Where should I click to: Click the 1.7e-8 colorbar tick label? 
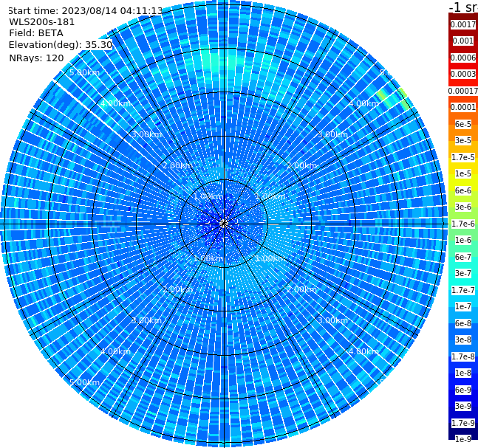(462, 356)
